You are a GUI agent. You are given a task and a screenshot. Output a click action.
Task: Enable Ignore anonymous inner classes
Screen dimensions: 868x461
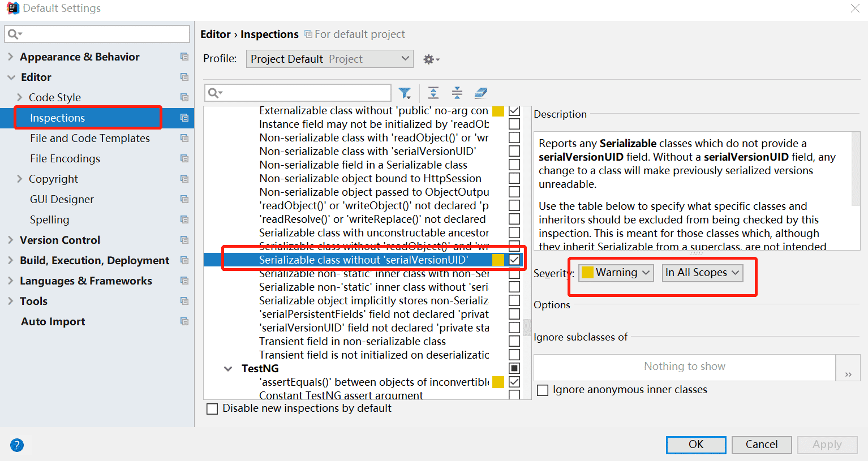point(543,390)
